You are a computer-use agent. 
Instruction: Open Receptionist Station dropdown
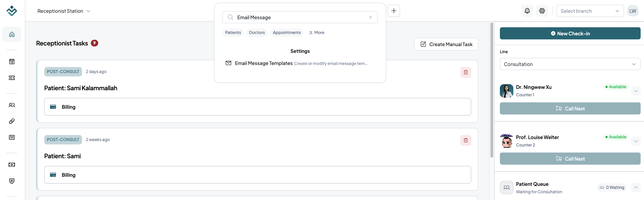pos(64,11)
